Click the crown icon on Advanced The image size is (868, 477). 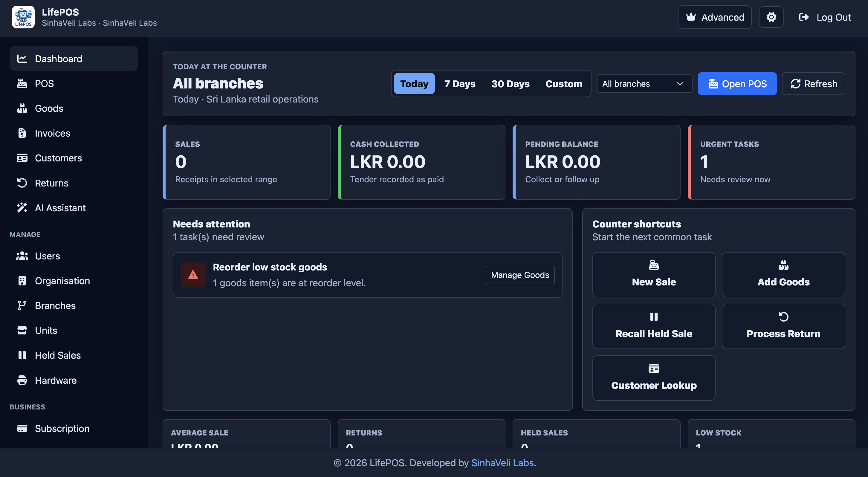691,17
